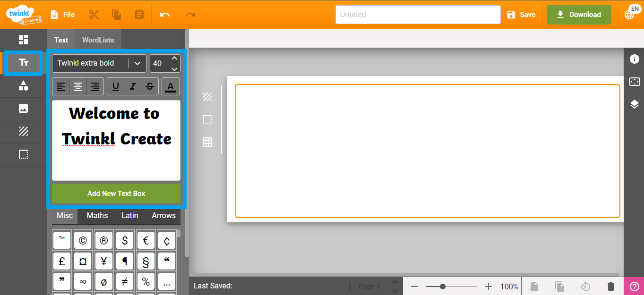The image size is (644, 295).
Task: Open the EN language globe selector
Action: coord(631,13)
